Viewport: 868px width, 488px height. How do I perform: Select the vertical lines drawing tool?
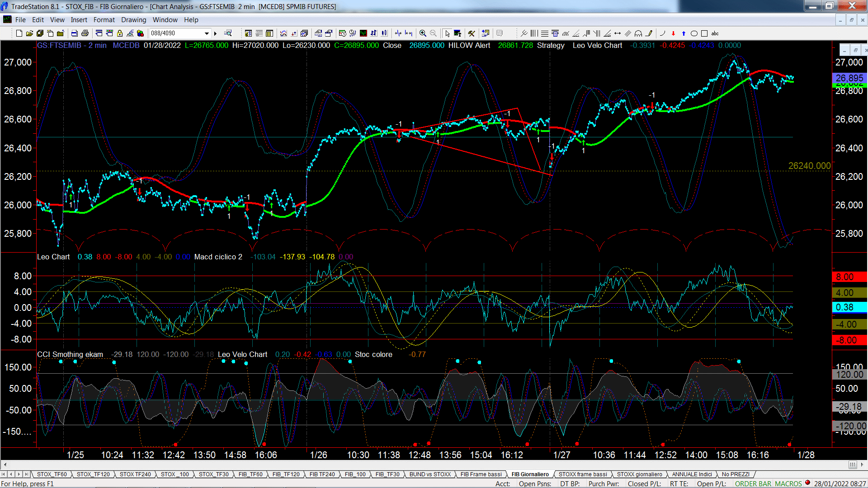534,33
